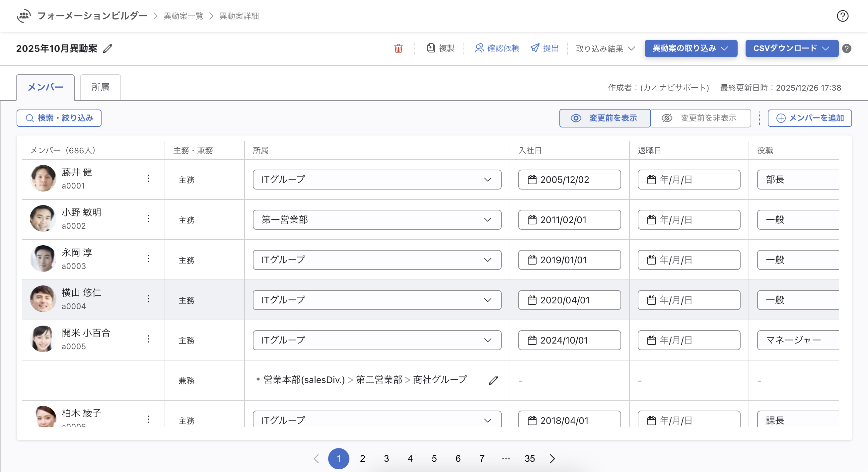Click pencil icon next to 2025年10月異動案 title
This screenshot has height=472, width=868.
[x=108, y=48]
